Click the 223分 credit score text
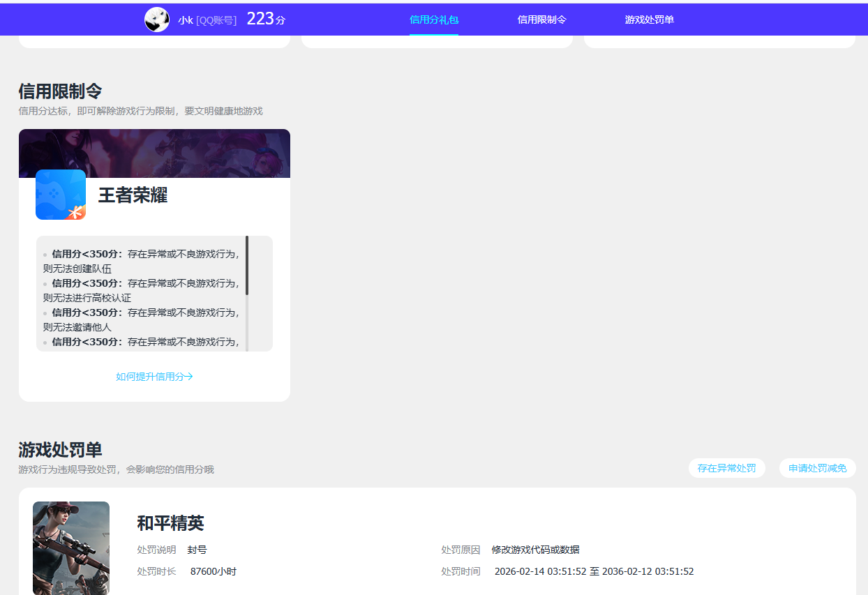 pos(266,20)
